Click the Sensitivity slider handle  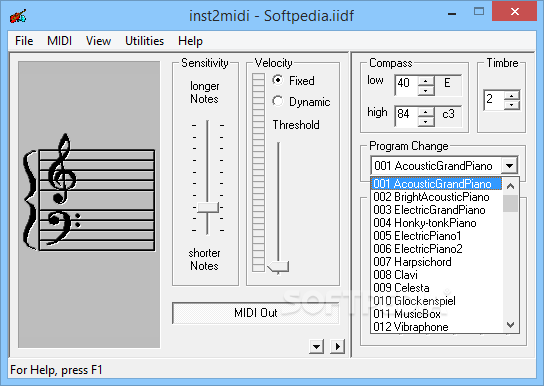click(x=208, y=207)
